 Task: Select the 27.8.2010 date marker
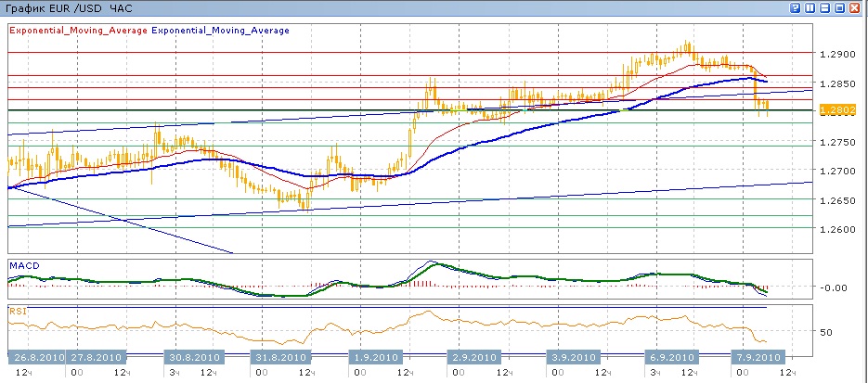[x=98, y=357]
